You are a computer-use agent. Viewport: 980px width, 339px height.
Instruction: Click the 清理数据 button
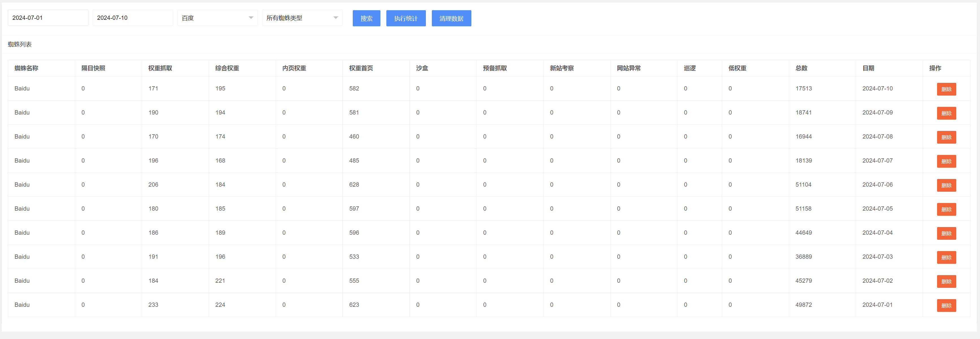click(452, 18)
